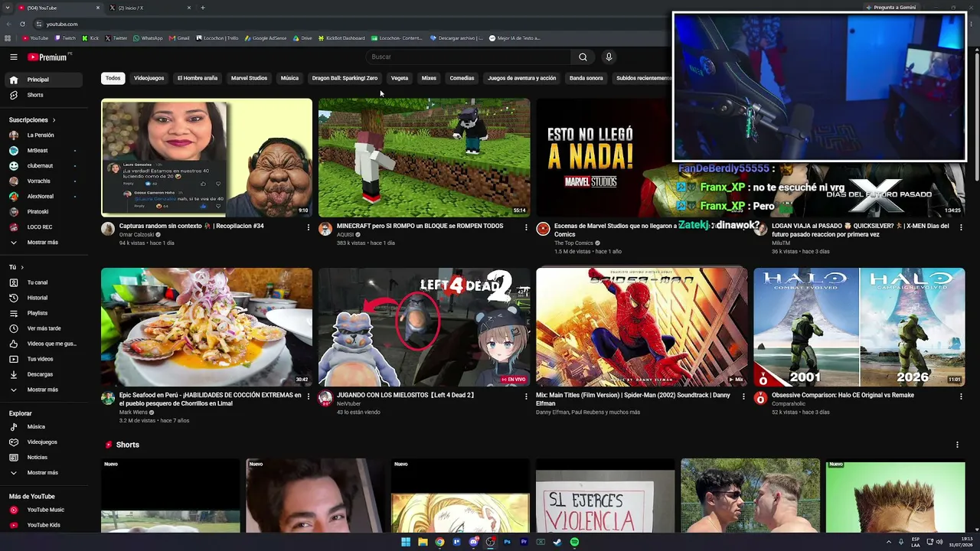Click the search magnifier button
This screenshot has height=551, width=980.
coord(583,57)
